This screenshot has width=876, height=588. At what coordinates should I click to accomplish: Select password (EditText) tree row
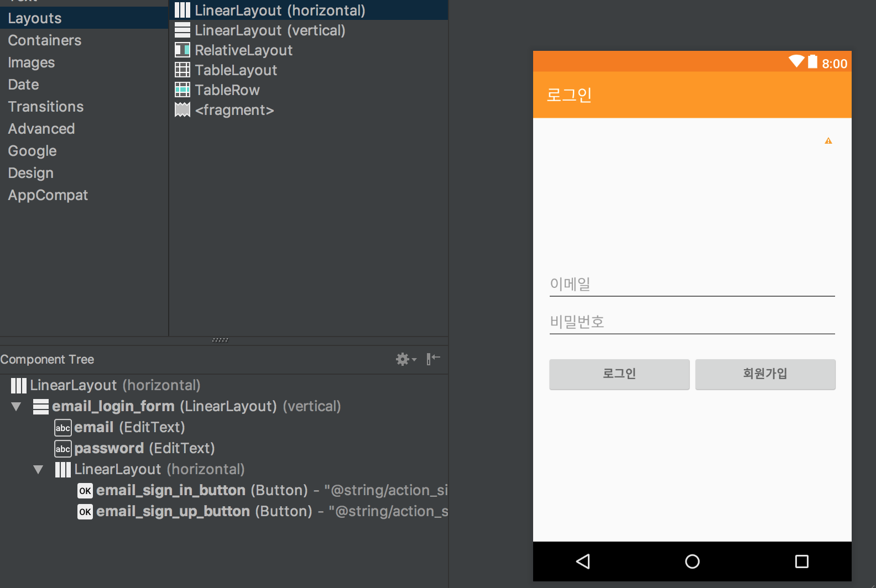point(224,448)
